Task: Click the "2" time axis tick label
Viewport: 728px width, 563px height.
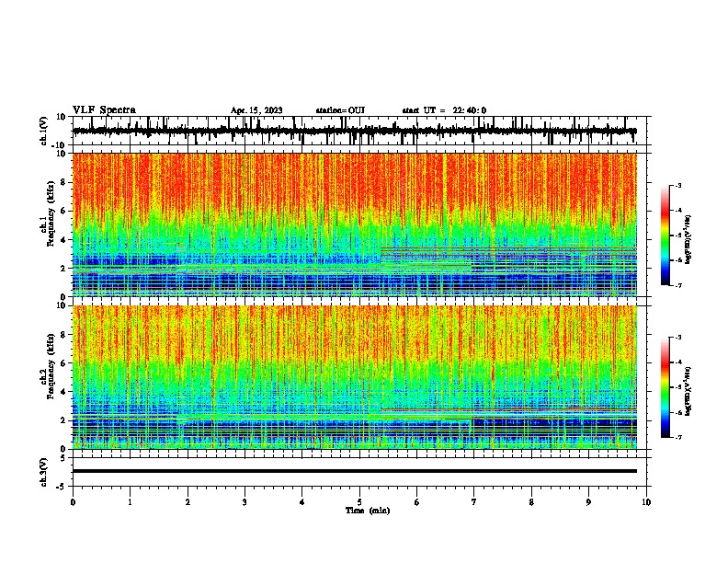Action: (x=188, y=502)
